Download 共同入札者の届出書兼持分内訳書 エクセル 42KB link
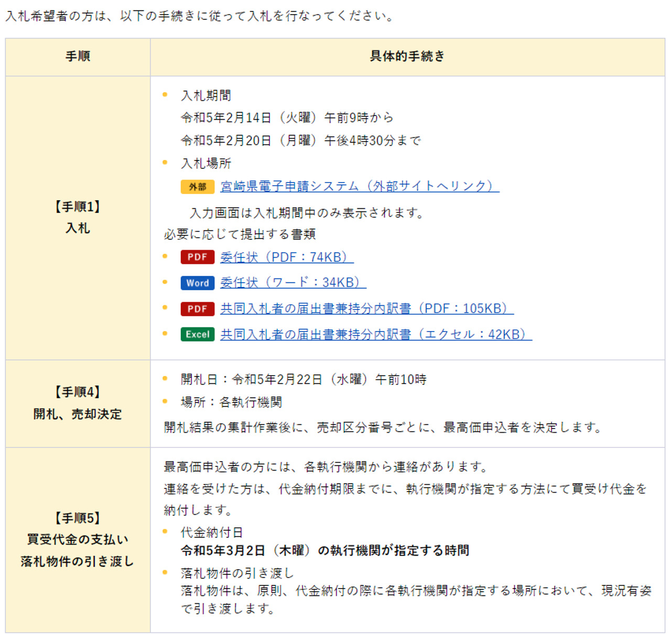 (x=375, y=335)
